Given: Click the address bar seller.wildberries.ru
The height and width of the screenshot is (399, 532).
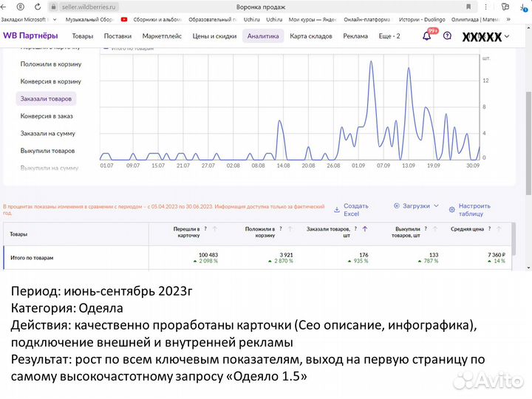Looking at the screenshot, I should point(88,7).
